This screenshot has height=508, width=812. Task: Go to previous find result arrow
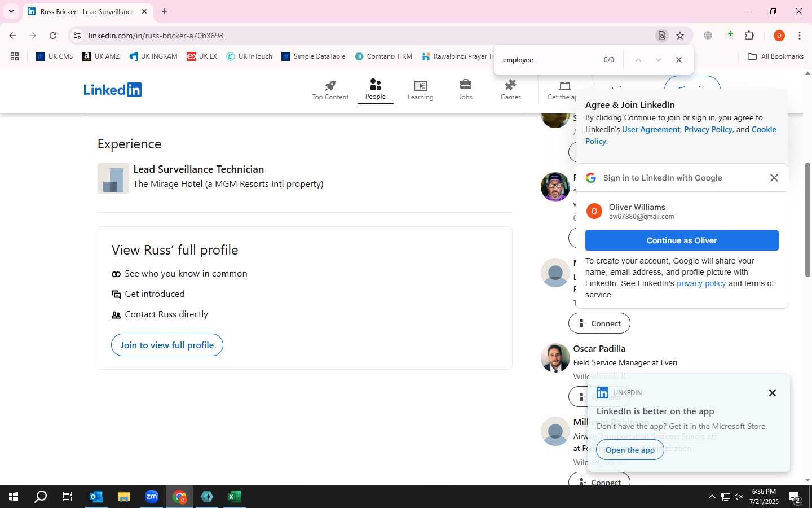click(638, 60)
